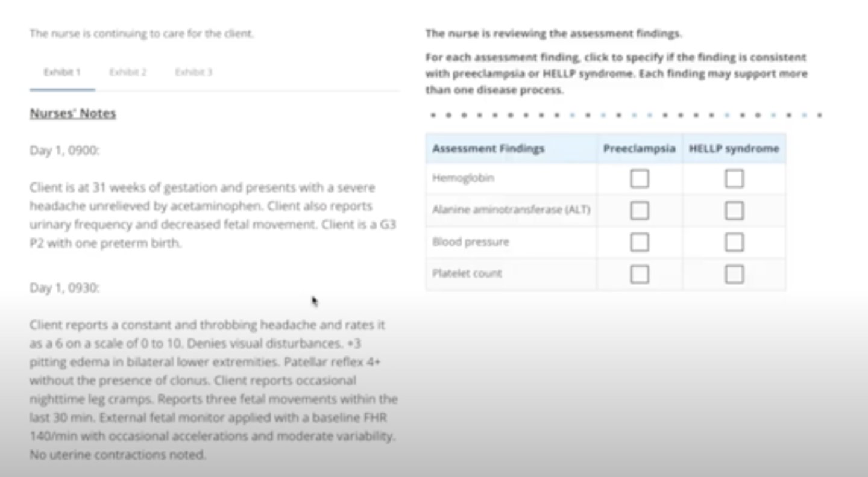Image resolution: width=868 pixels, height=477 pixels.
Task: Check Preeclampsia box for Platelet count
Action: (x=639, y=274)
